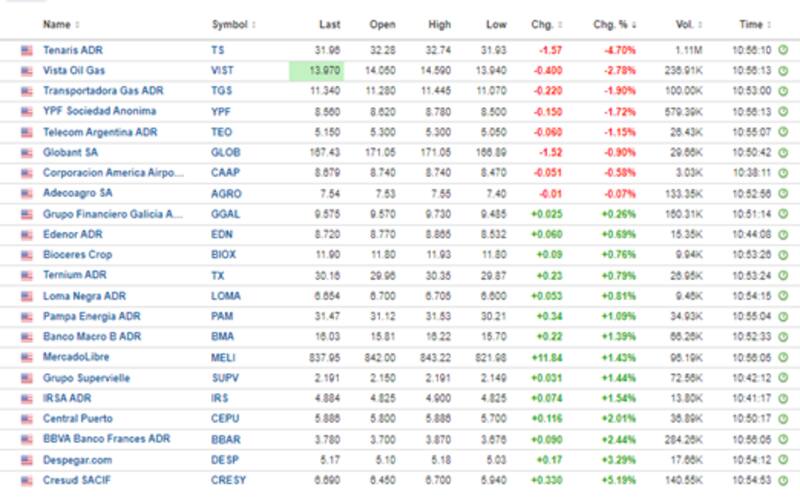The image size is (800, 498).
Task: Open BBVA Banco Frances ADR link
Action: [x=106, y=438]
